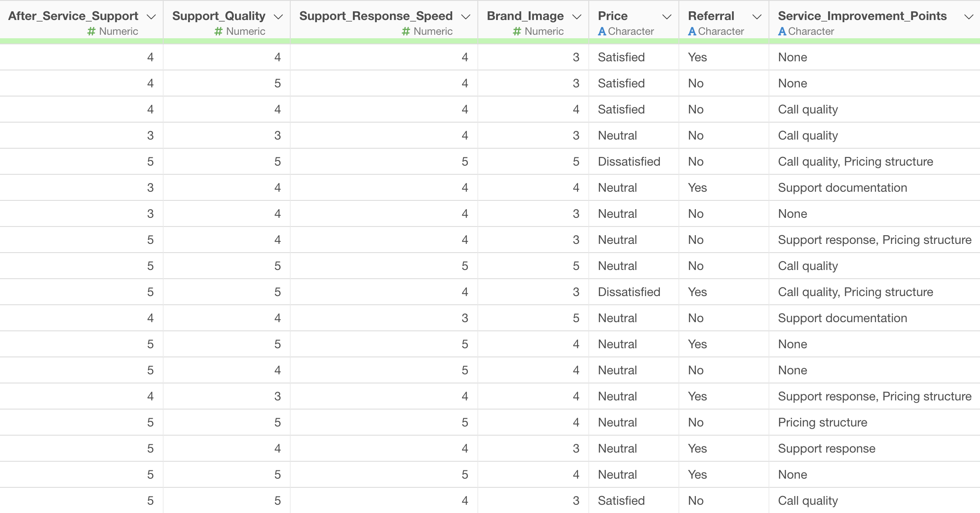The image size is (980, 513).
Task: Click the first Dissatisfied cell in Price
Action: coord(629,162)
